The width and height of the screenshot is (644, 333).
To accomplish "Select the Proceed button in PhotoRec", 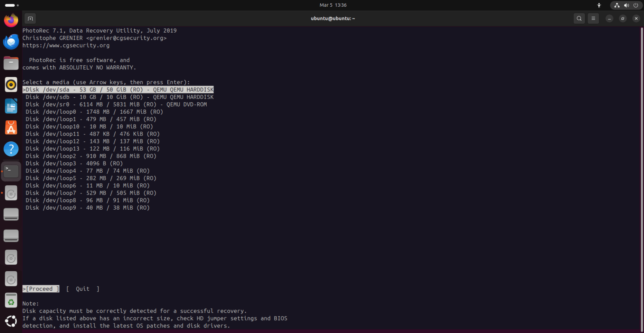I will click(40, 289).
